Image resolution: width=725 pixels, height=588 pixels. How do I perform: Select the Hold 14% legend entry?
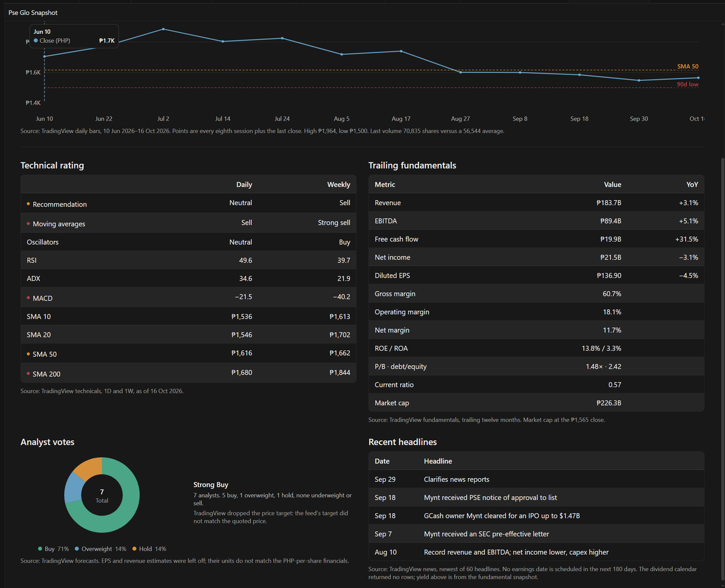[x=149, y=549]
